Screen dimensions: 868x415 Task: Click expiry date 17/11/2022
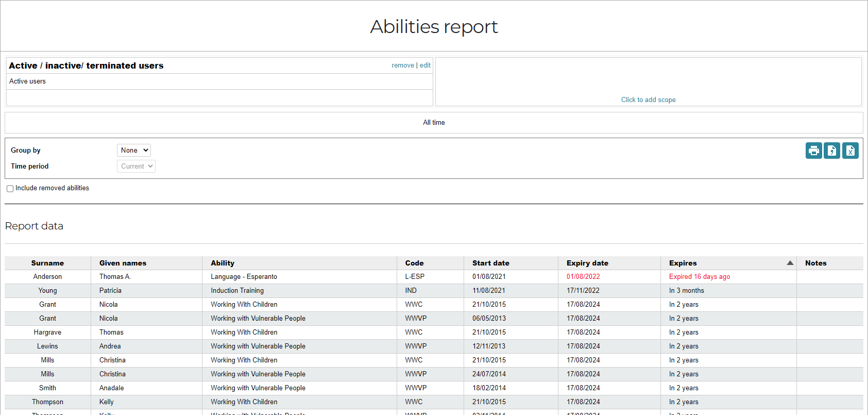pyautogui.click(x=583, y=291)
